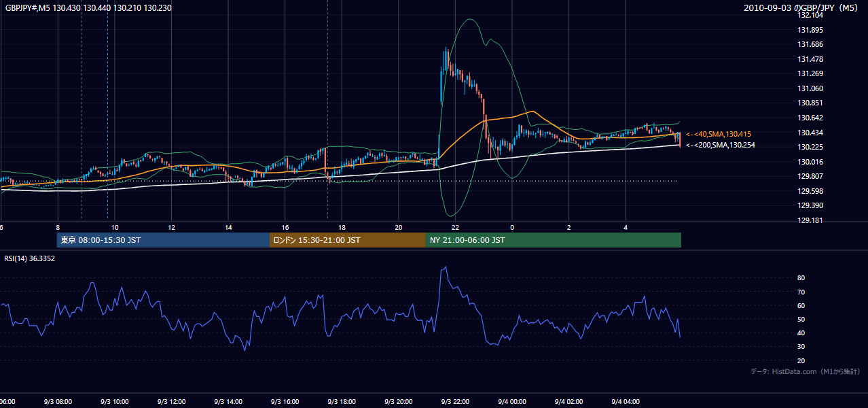Click the 9/3 12:00 time axis label

point(171,402)
